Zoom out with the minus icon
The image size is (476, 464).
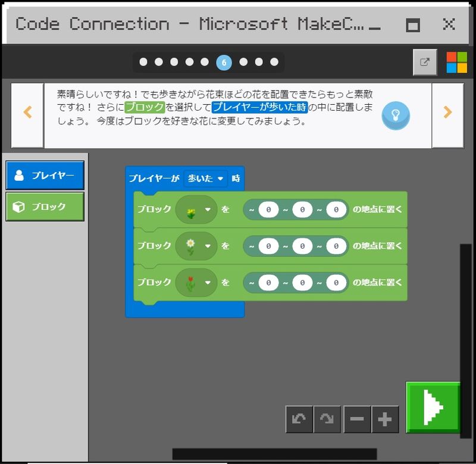[x=356, y=419]
